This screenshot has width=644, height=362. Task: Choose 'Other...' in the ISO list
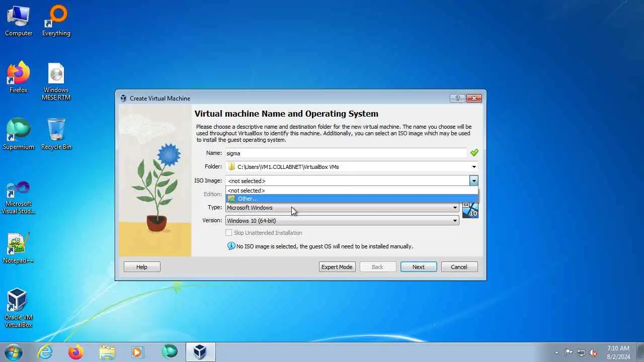tap(352, 199)
